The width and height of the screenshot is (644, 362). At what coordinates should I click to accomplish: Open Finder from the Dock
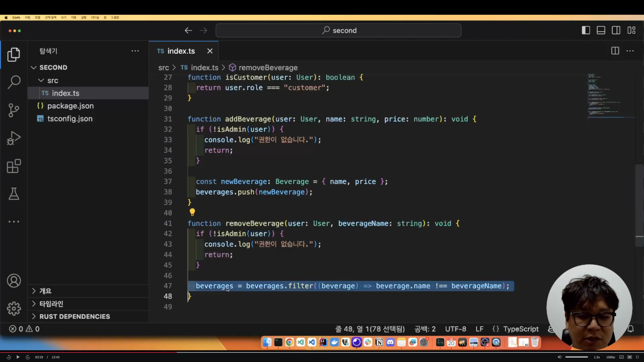coord(267,342)
